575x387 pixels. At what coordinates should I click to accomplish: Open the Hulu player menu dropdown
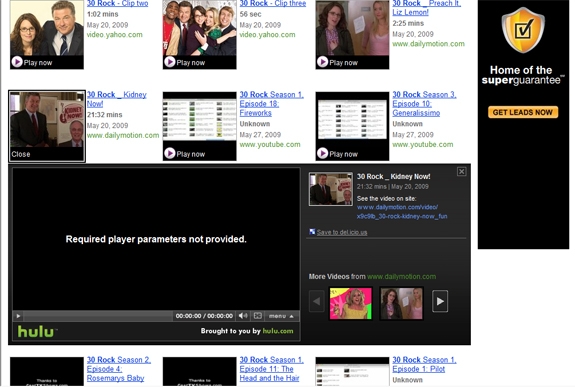281,316
